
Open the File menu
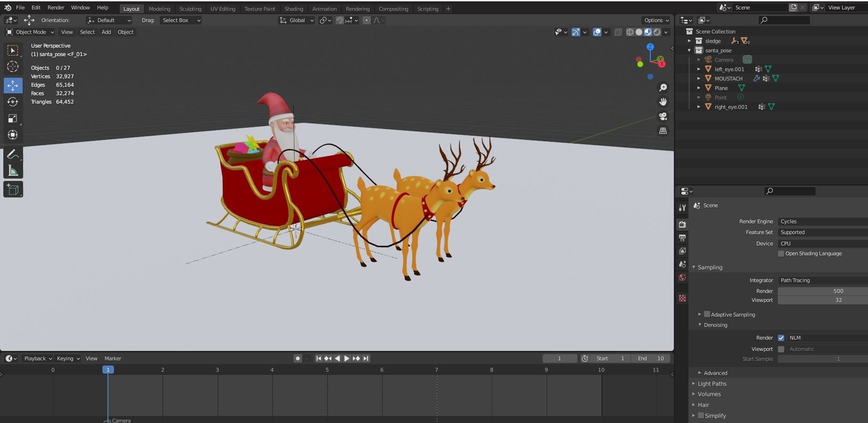20,8
